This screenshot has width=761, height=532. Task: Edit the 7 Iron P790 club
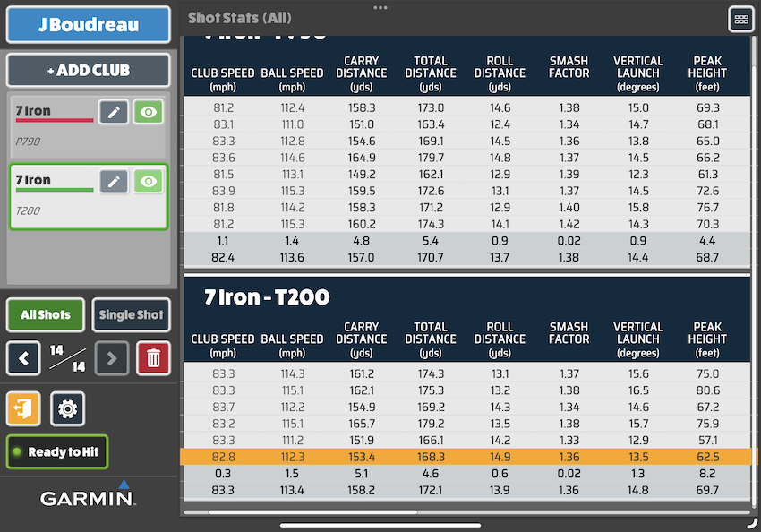114,112
